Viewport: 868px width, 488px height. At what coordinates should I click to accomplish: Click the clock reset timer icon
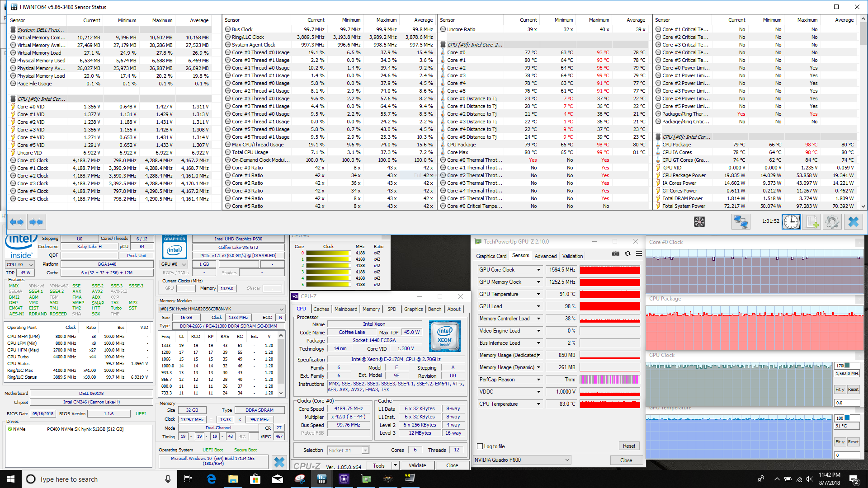791,222
